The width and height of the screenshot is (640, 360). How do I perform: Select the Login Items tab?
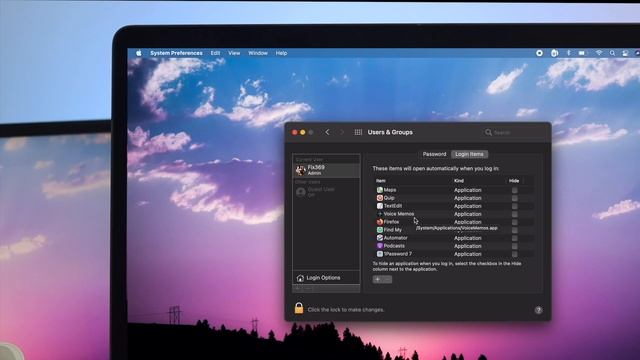(x=469, y=154)
